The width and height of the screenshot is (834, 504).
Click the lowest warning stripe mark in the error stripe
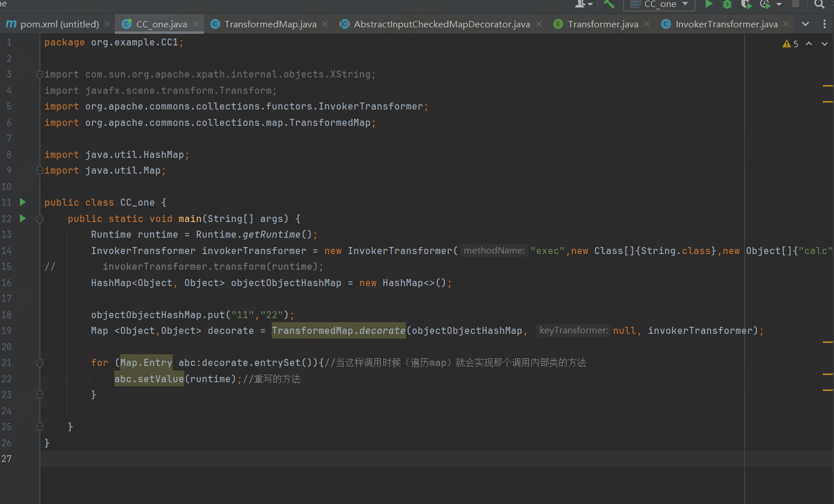click(828, 390)
